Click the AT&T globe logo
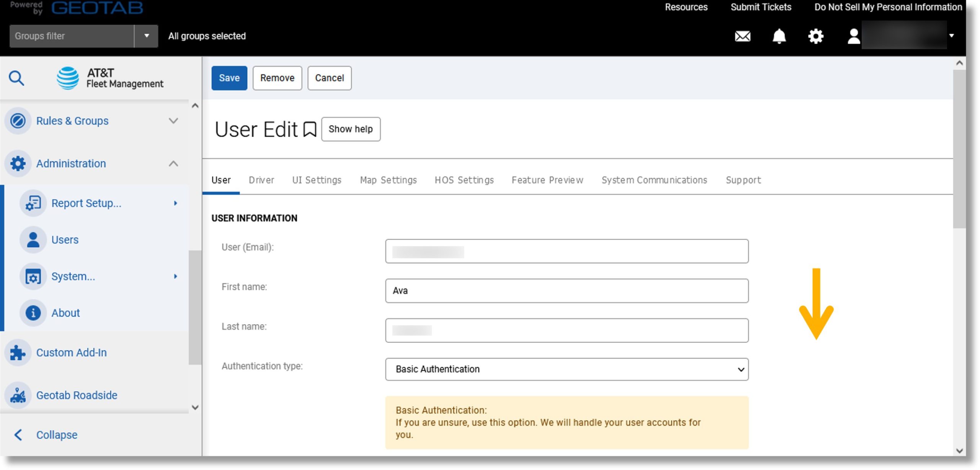The image size is (980, 470). coord(68,78)
